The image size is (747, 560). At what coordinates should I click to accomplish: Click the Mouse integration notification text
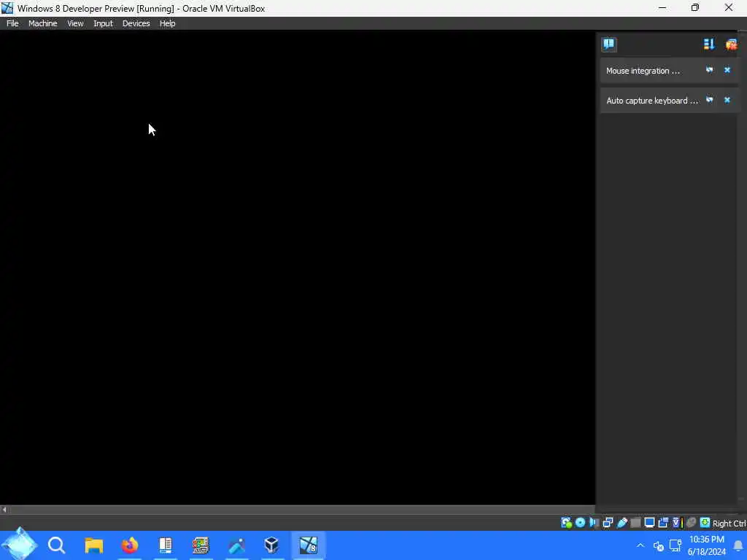643,71
